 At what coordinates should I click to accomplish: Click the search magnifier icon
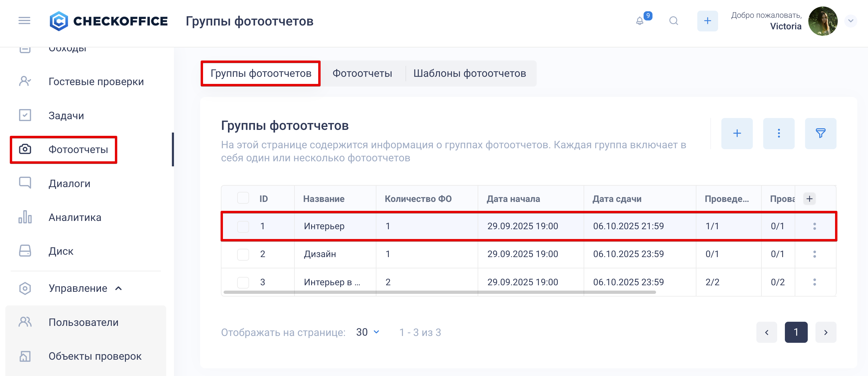click(674, 21)
